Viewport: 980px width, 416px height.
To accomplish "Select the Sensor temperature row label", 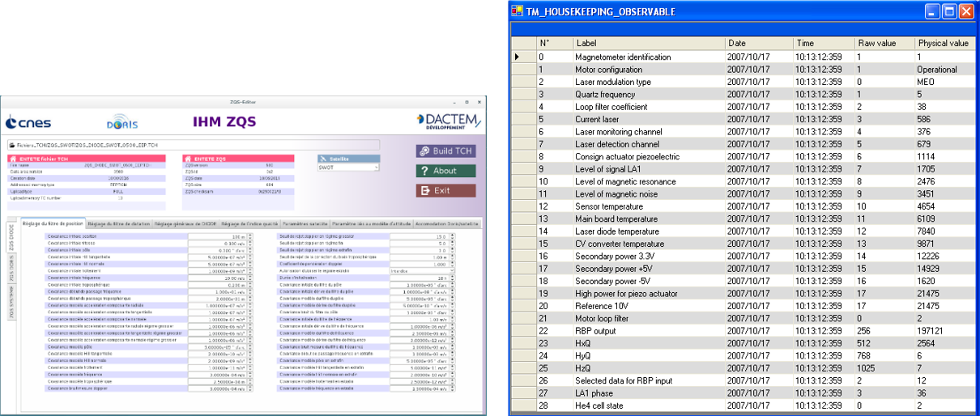I will 610,206.
